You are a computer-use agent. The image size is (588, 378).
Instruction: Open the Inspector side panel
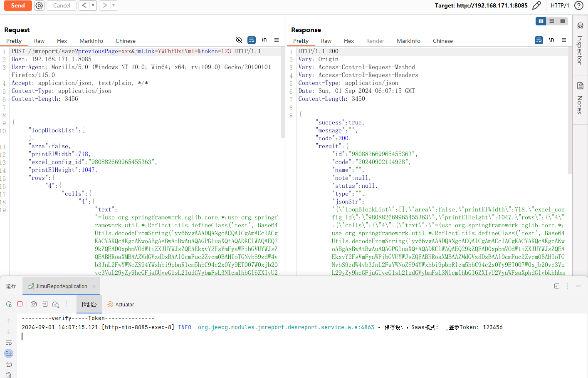(580, 45)
